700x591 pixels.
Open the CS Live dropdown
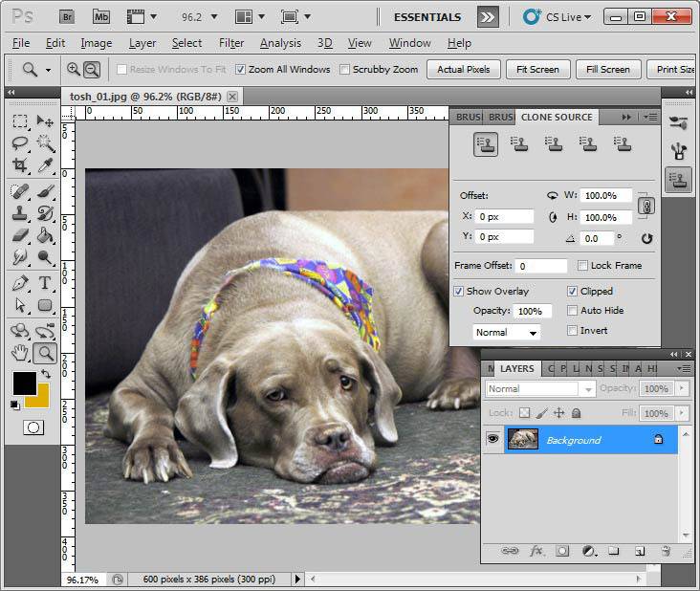(559, 17)
